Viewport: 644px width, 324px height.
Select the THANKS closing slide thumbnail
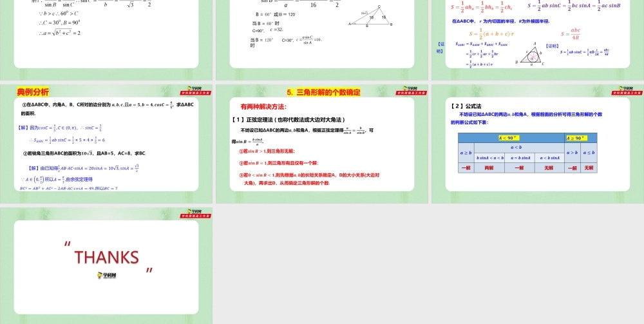click(106, 265)
